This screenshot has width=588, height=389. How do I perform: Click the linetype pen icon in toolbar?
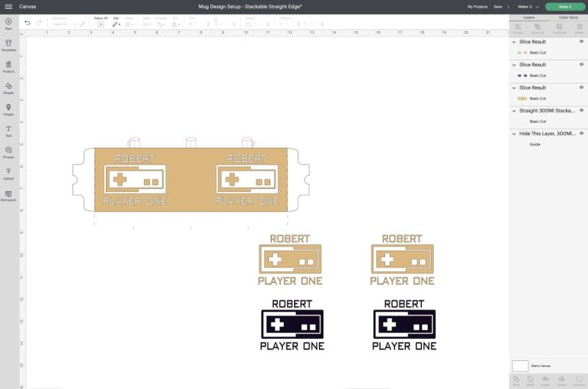click(82, 24)
